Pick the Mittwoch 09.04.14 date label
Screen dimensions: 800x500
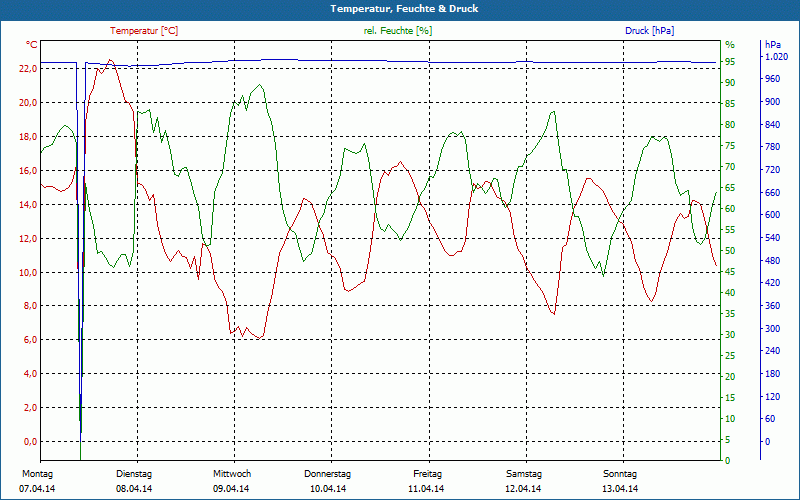click(231, 481)
